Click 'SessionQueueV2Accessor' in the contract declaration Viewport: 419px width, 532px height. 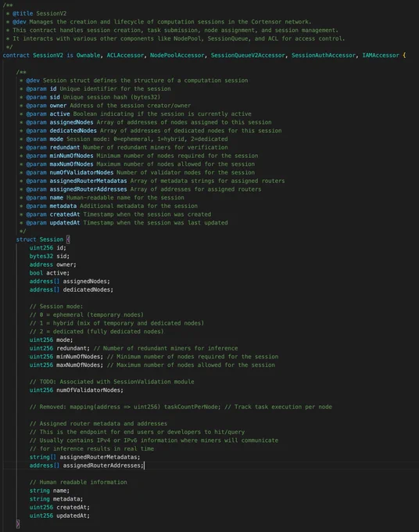(248, 56)
